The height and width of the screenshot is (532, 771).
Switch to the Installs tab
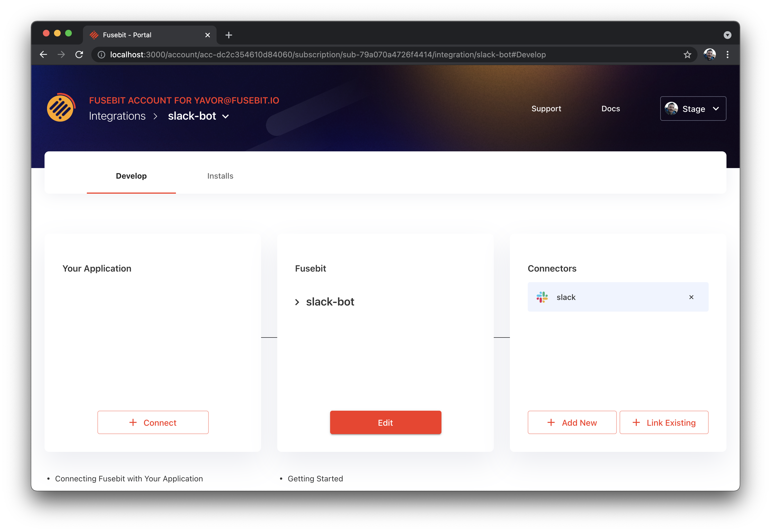coord(220,176)
